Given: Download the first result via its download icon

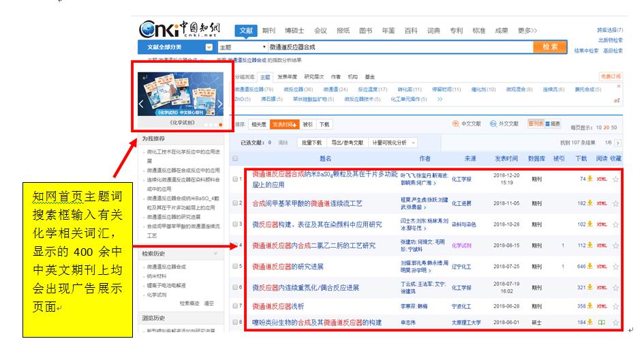Looking at the screenshot, I should click(590, 179).
